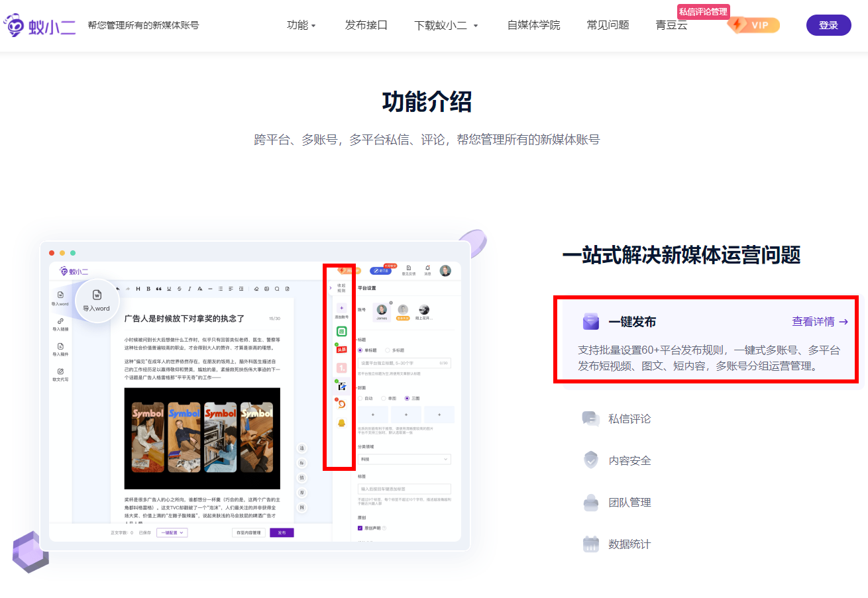Expand the 下载蚁小二 dropdown

(x=446, y=25)
